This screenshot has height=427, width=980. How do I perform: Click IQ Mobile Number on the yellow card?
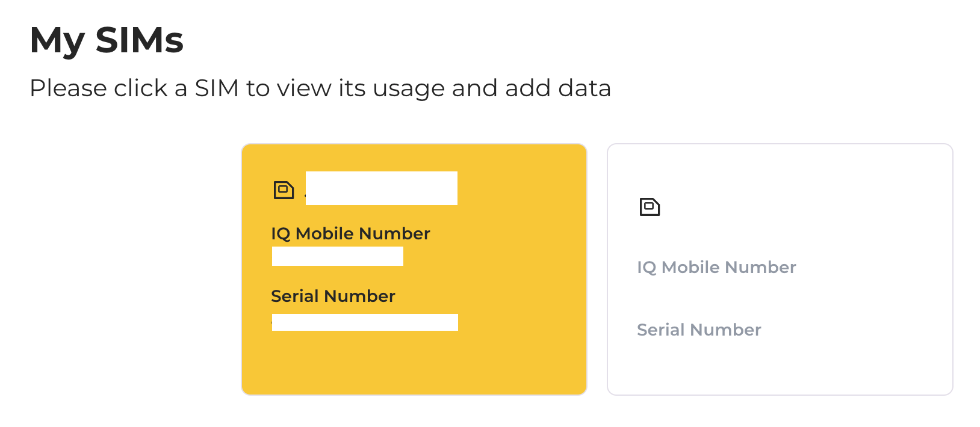(x=350, y=233)
